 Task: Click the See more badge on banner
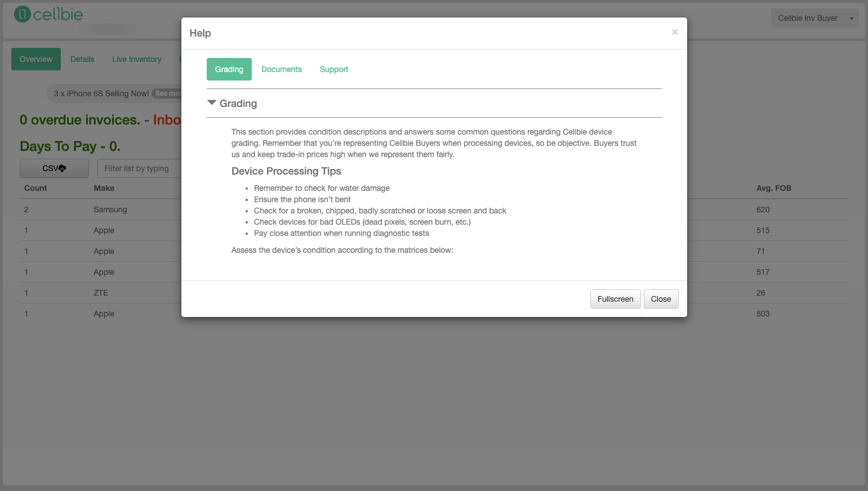pyautogui.click(x=167, y=93)
